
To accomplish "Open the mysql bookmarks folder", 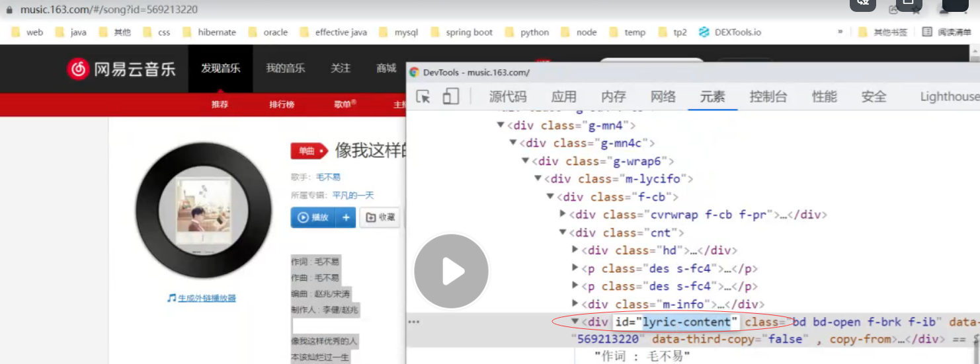I will pyautogui.click(x=399, y=32).
